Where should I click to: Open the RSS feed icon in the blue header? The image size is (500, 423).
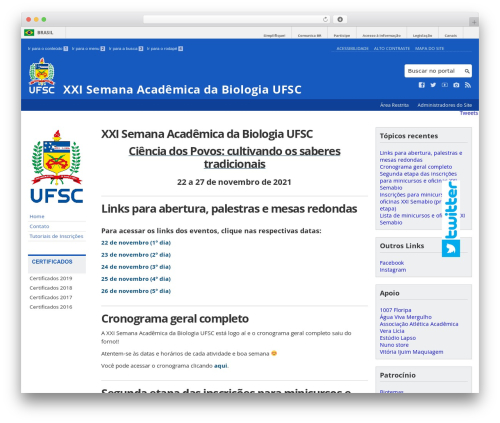[468, 85]
